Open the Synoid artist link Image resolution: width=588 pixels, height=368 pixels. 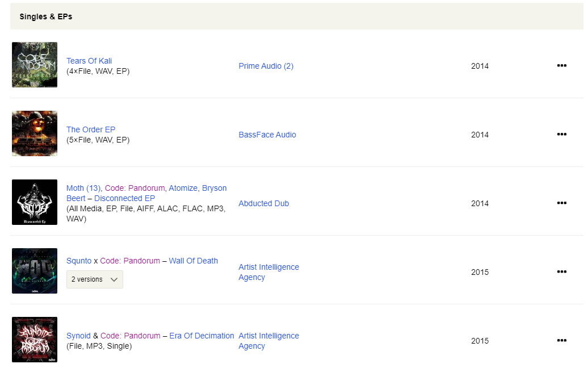[78, 336]
